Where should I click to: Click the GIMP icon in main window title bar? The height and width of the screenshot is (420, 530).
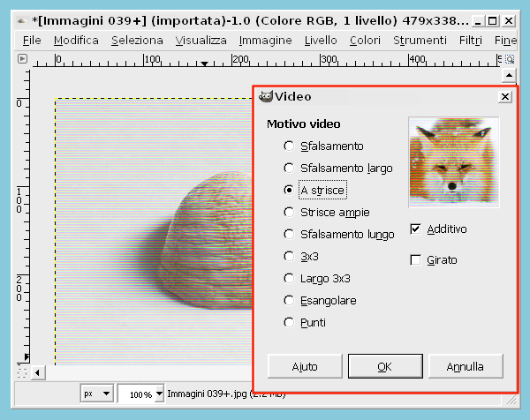(x=21, y=19)
